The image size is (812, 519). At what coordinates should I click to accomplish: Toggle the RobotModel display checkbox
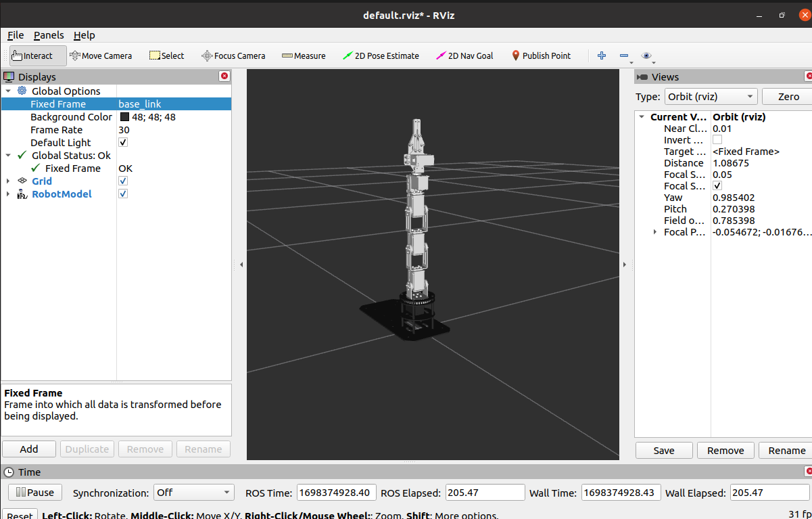click(x=123, y=194)
